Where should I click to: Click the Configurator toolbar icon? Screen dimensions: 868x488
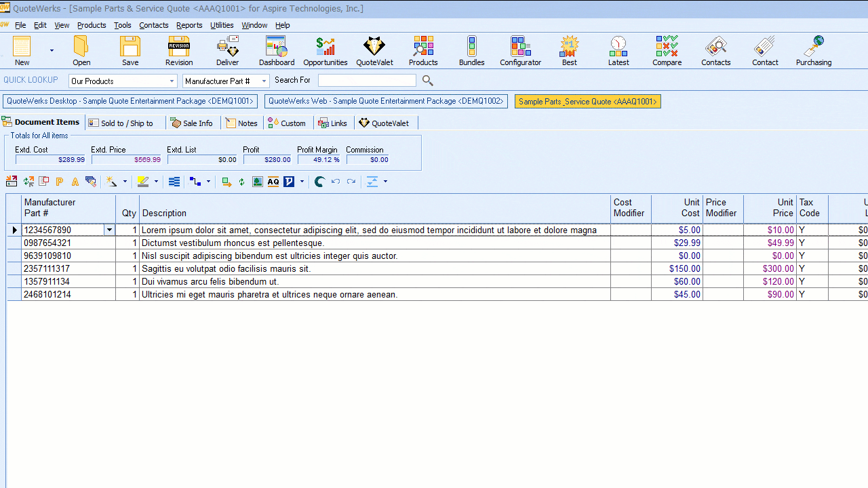(520, 51)
